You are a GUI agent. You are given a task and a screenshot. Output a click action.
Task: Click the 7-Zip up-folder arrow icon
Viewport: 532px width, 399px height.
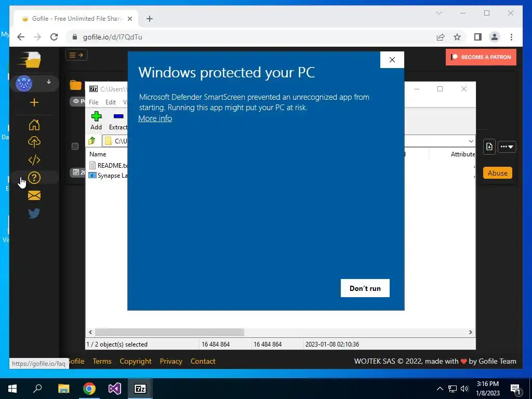click(x=92, y=141)
